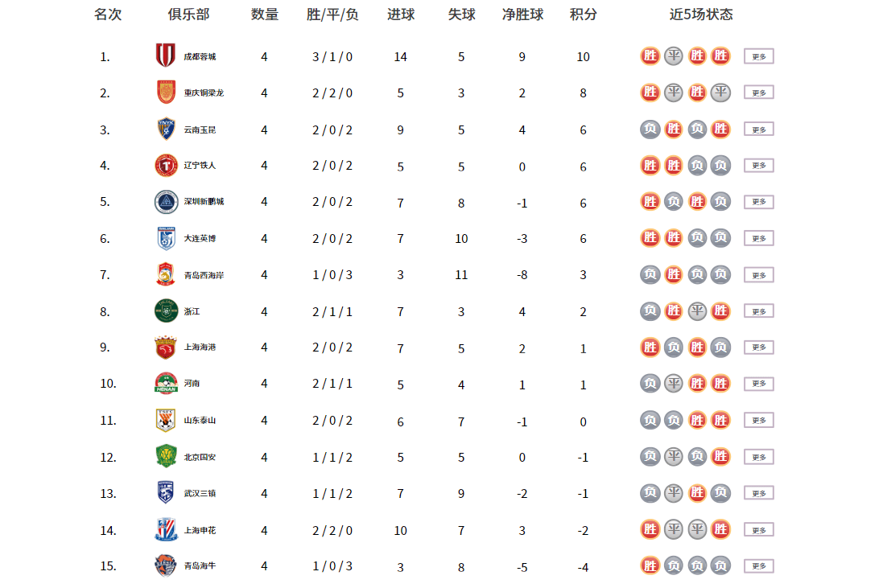
Task: Click the 重庆铜梁龙 club crest
Action: point(166,93)
